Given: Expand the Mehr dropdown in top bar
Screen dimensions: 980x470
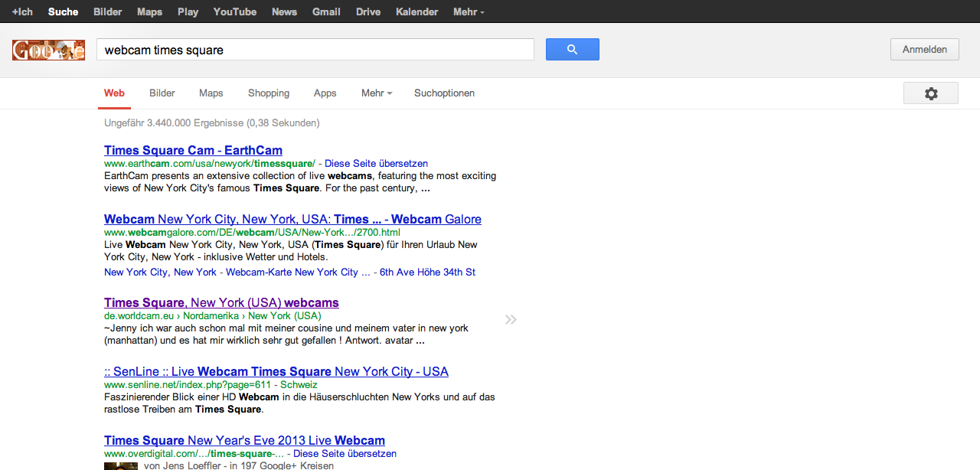Looking at the screenshot, I should [x=468, y=11].
